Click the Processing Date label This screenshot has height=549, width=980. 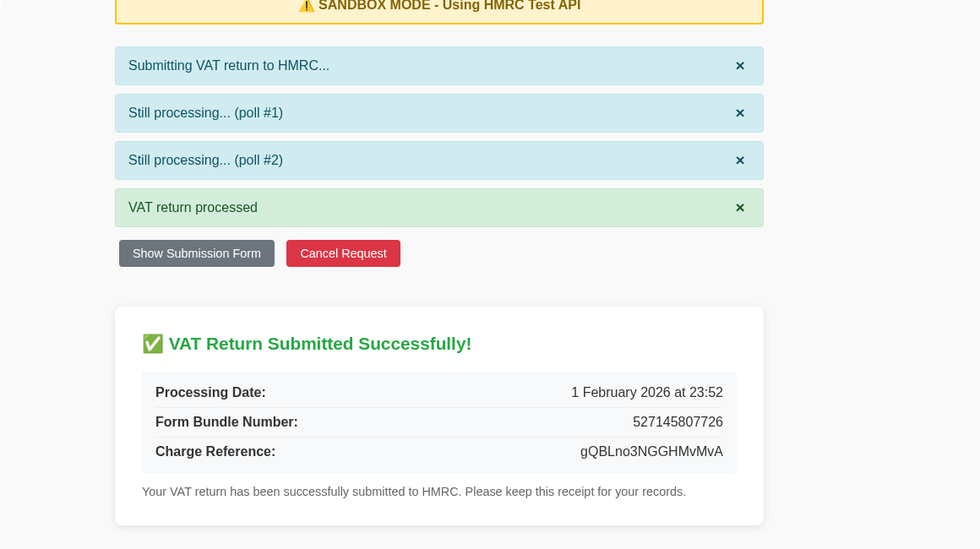210,392
